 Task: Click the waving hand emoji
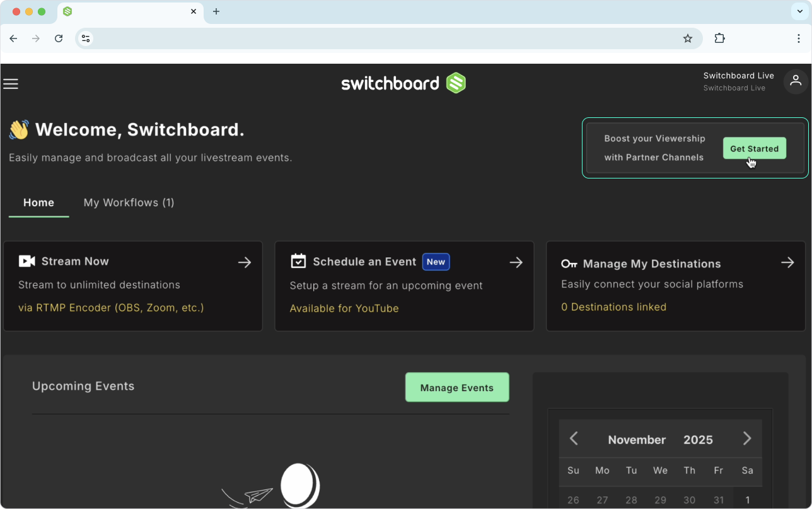click(x=19, y=130)
